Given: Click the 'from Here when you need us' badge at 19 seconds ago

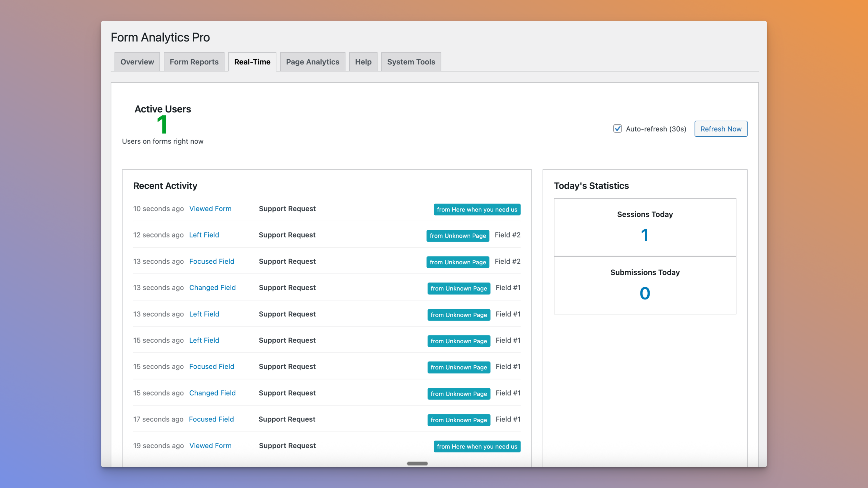Looking at the screenshot, I should [477, 446].
